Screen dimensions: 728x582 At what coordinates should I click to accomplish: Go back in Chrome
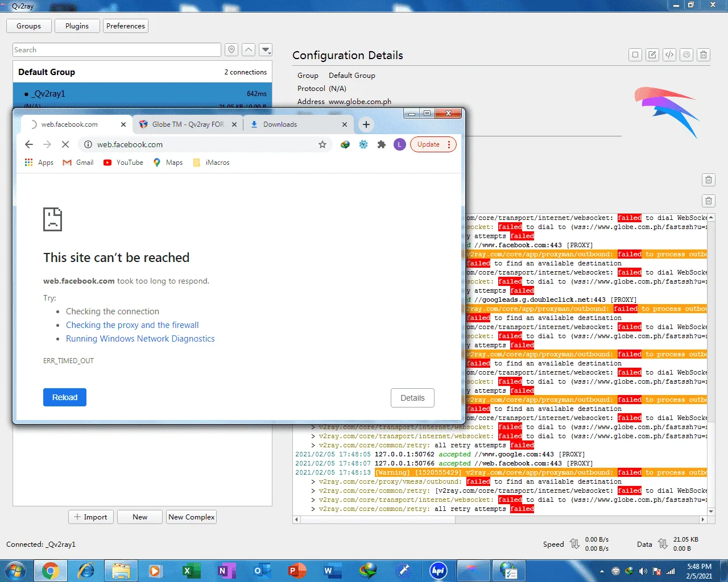click(29, 144)
